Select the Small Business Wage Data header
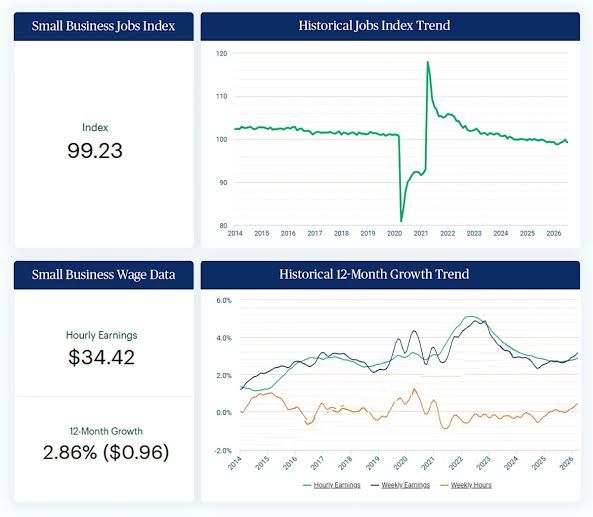Screen dimensions: 593x517 pos(104,275)
